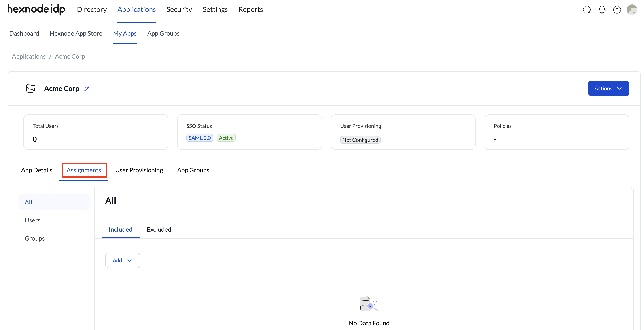The width and height of the screenshot is (644, 330).
Task: Open notifications bell icon
Action: pos(602,10)
